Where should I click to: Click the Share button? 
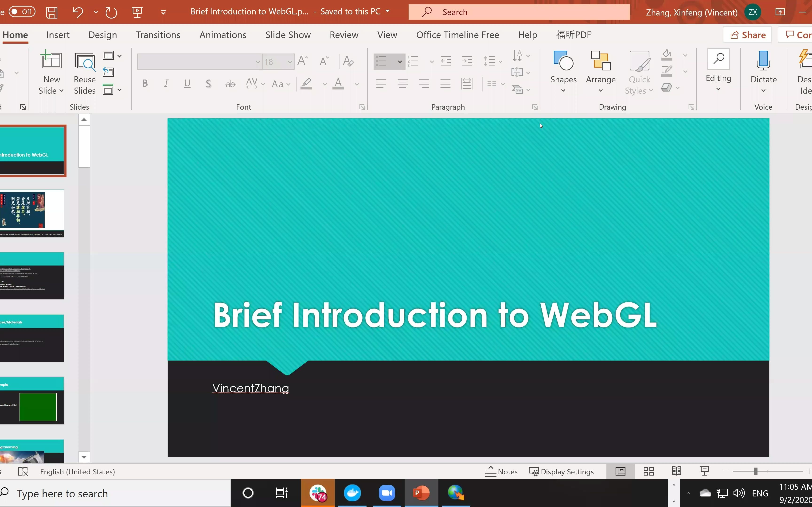pyautogui.click(x=749, y=35)
